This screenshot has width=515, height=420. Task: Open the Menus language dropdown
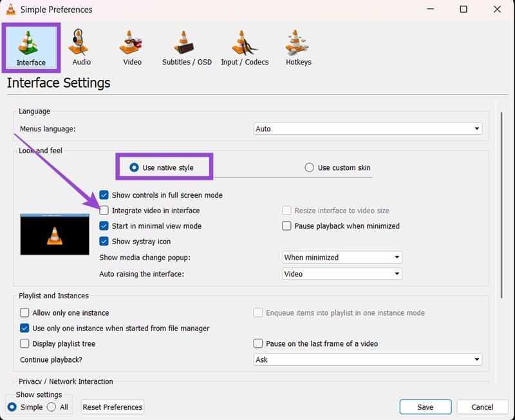coord(368,128)
